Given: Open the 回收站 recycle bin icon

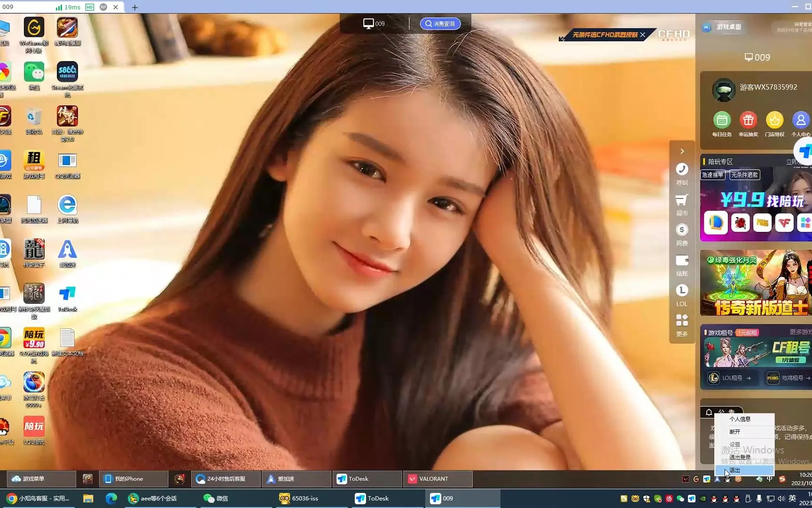Looking at the screenshot, I should click(34, 117).
